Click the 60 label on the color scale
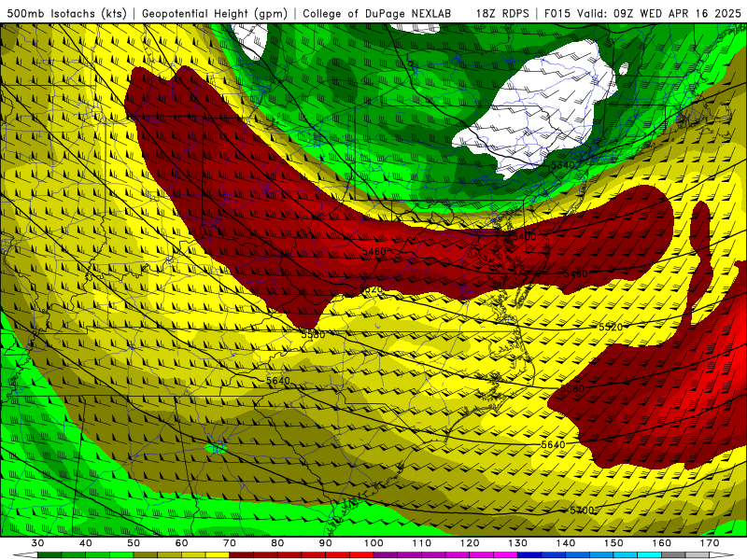This screenshot has width=747, height=560. pyautogui.click(x=181, y=543)
